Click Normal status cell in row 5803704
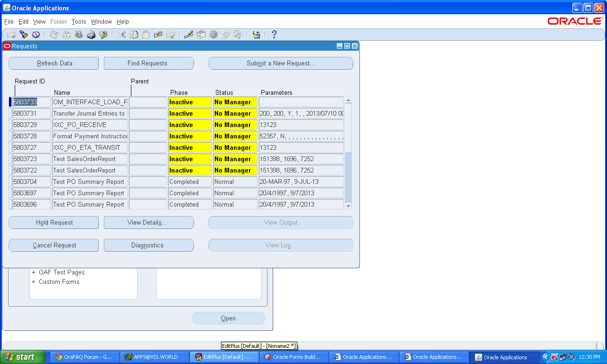The height and width of the screenshot is (364, 607). tap(235, 182)
